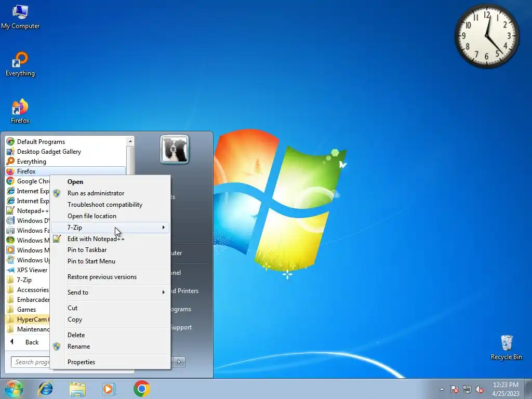Choose Restore previous versions
This screenshot has height=399, width=532.
click(111, 277)
